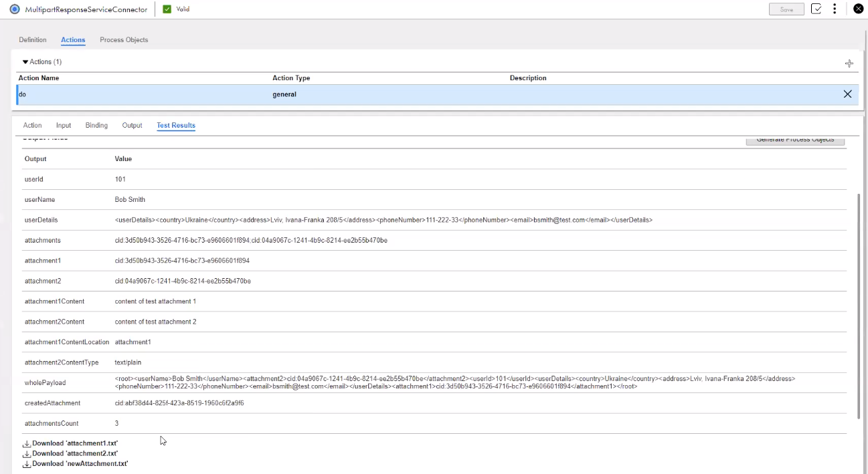This screenshot has width=868, height=474.
Task: Collapse the Actions (1) section
Action: click(x=25, y=62)
